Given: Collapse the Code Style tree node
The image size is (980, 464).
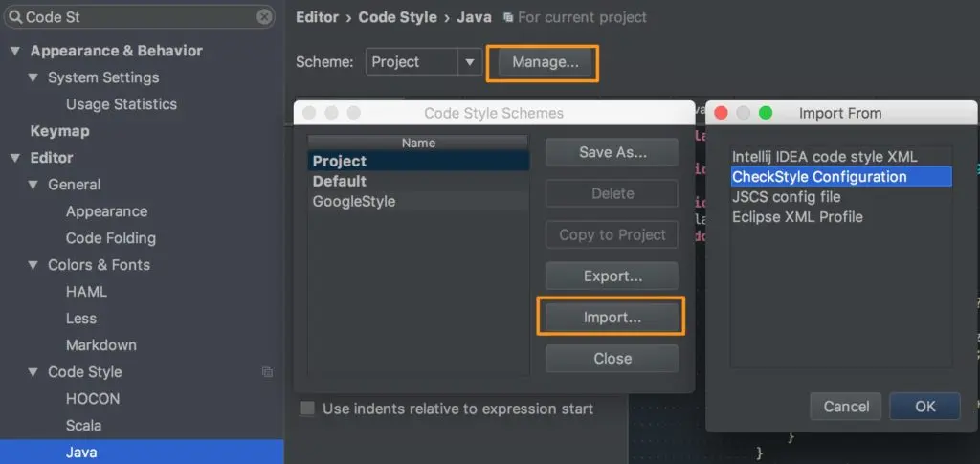Looking at the screenshot, I should pos(33,372).
